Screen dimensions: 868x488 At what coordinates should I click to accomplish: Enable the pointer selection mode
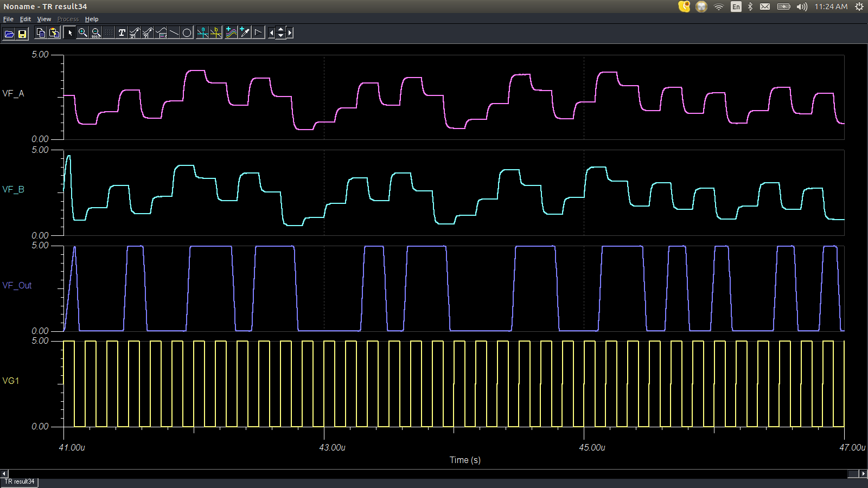[70, 33]
